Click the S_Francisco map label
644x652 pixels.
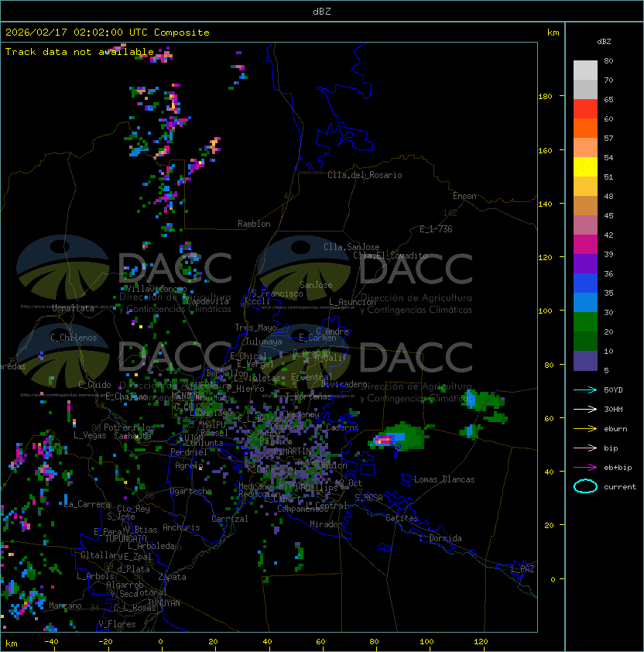point(277,293)
